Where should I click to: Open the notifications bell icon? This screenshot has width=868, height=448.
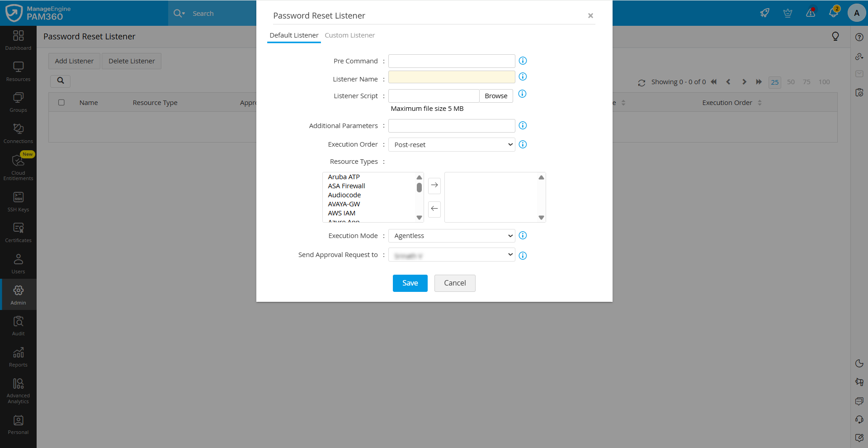click(x=833, y=13)
